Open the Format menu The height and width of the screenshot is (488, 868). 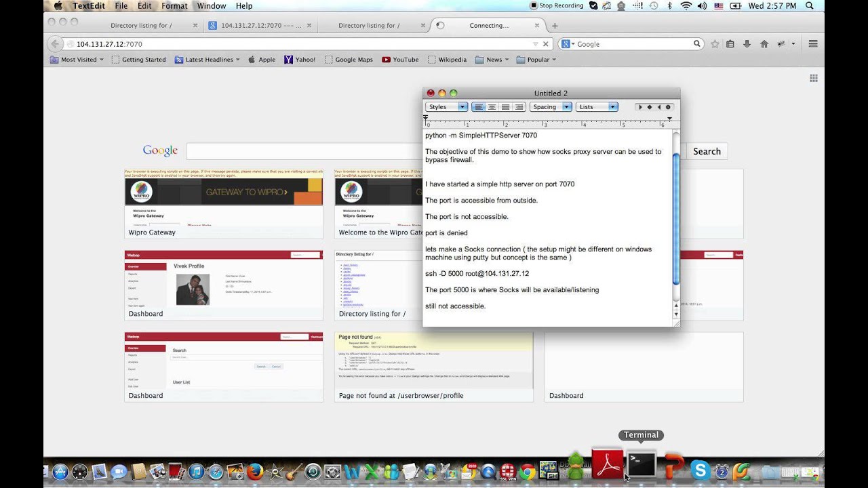tap(174, 5)
